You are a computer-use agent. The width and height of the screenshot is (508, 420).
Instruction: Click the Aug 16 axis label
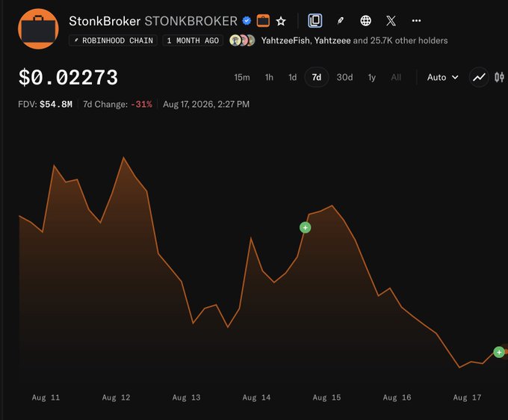click(397, 398)
